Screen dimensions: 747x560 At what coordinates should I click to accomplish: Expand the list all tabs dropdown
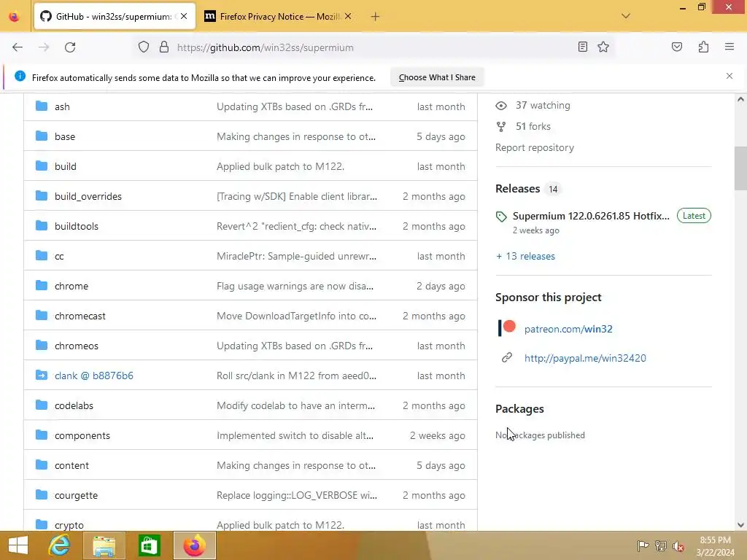point(626,16)
